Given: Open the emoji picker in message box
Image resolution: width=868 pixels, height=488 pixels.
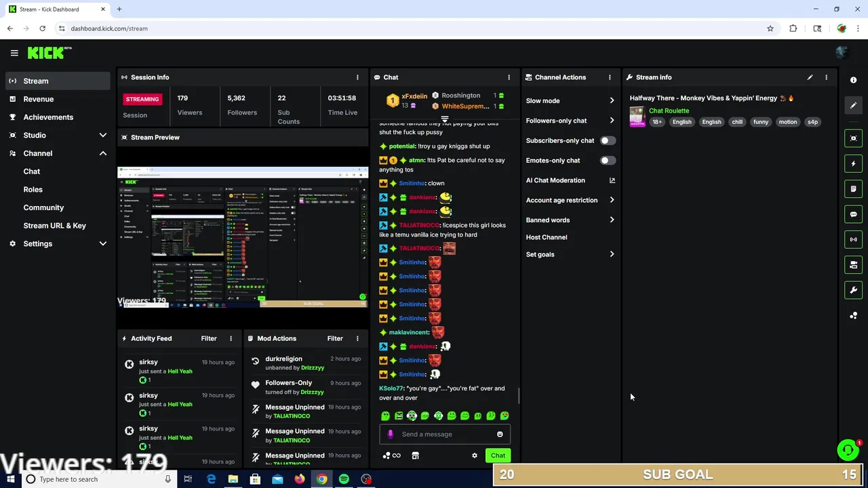Looking at the screenshot, I should pos(500,434).
